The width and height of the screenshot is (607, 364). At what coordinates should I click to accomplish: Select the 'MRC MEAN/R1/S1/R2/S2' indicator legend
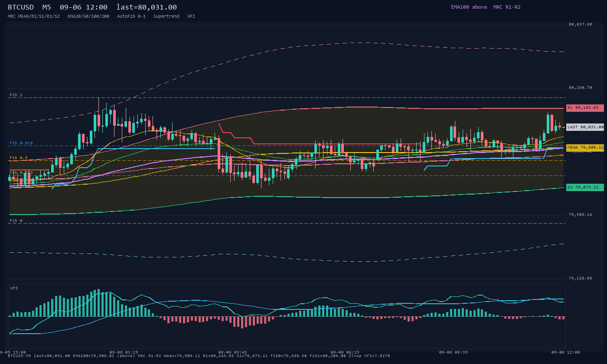pos(34,16)
